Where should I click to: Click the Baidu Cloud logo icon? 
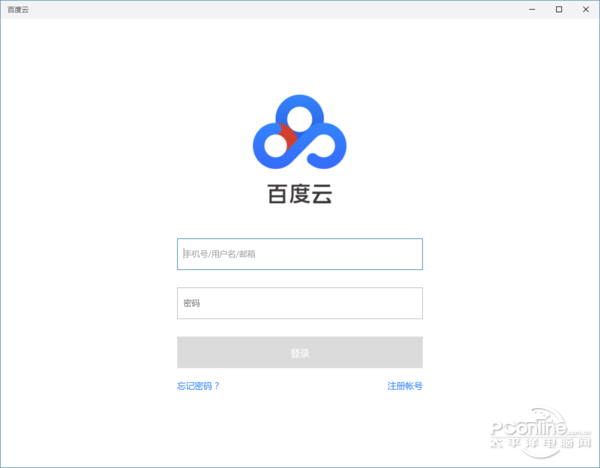[x=300, y=132]
